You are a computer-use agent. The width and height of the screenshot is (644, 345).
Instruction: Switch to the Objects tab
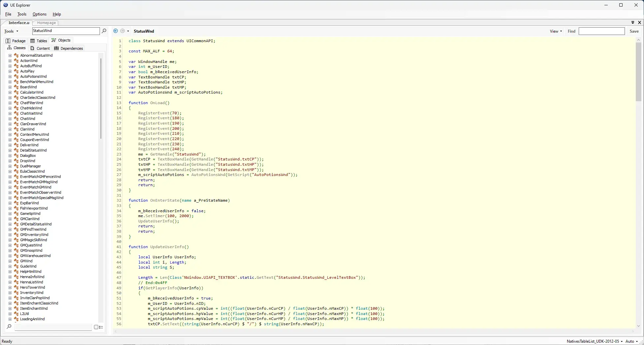(61, 40)
